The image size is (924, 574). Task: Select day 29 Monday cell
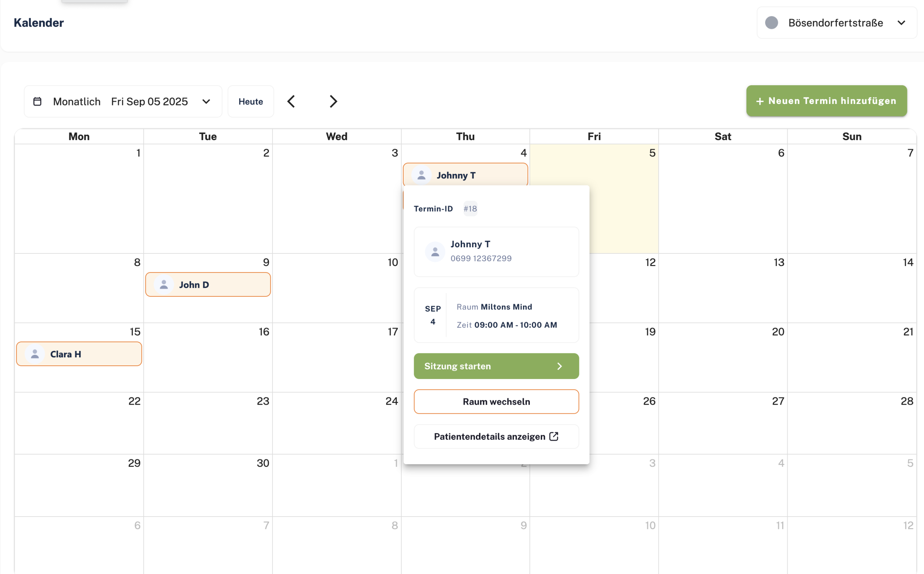(x=79, y=485)
